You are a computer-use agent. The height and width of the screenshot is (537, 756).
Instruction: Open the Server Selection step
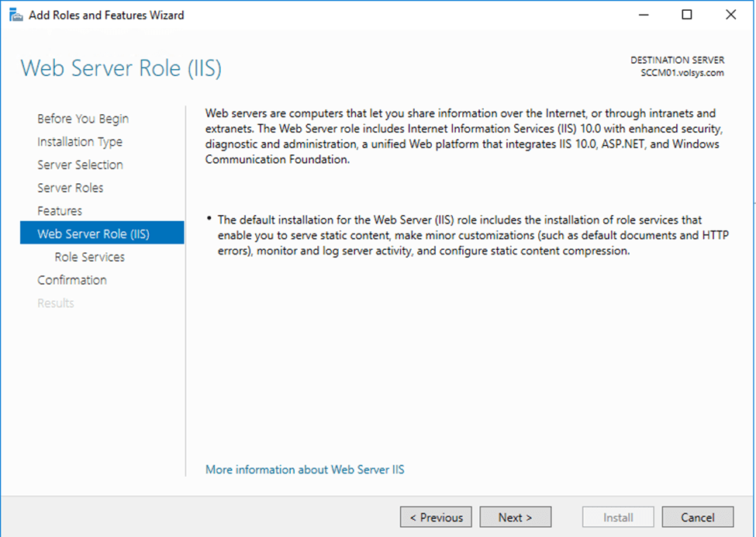[x=80, y=165]
